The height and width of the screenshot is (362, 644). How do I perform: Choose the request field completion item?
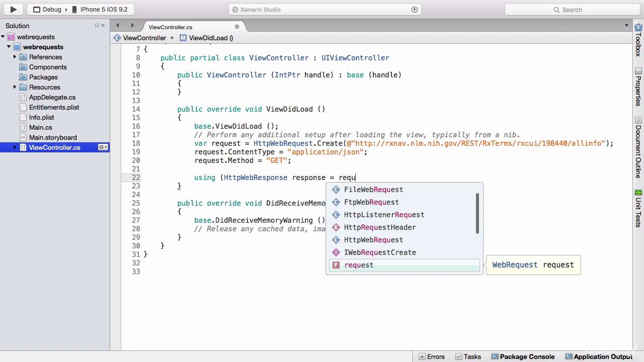pos(405,265)
